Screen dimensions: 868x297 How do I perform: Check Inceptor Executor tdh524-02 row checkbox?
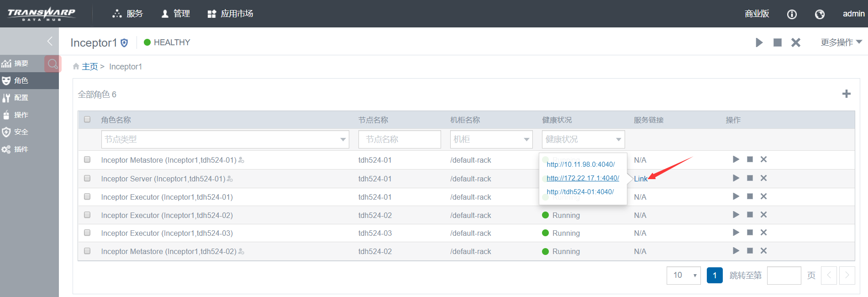(87, 215)
